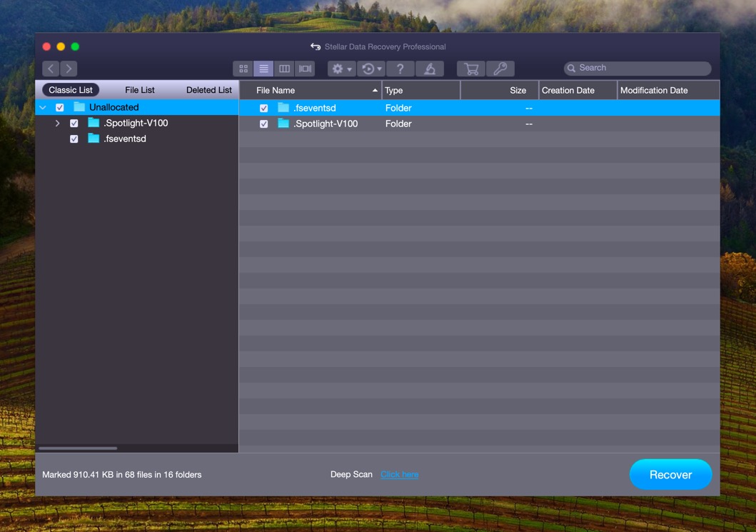The width and height of the screenshot is (756, 532).
Task: Close the Stellar Data Recovery window
Action: click(x=47, y=47)
